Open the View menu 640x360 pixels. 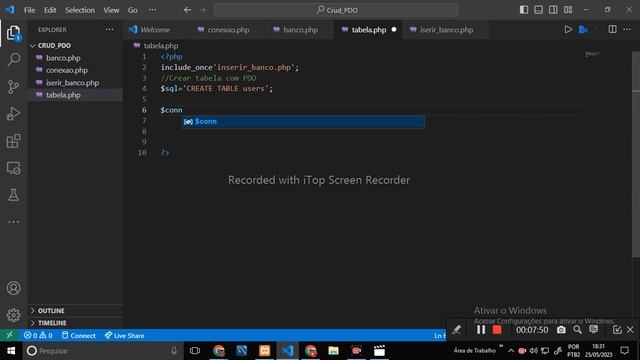pos(111,10)
